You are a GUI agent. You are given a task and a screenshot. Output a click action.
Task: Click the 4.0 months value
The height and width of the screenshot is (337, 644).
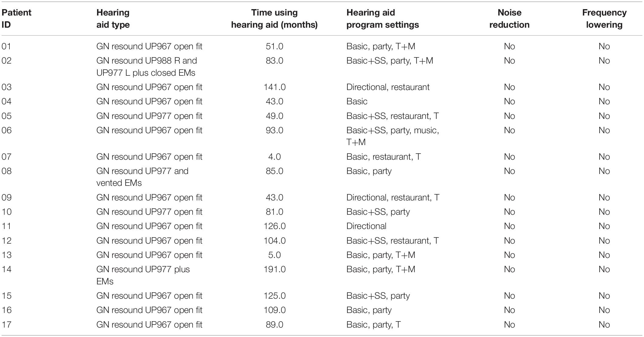tap(274, 157)
